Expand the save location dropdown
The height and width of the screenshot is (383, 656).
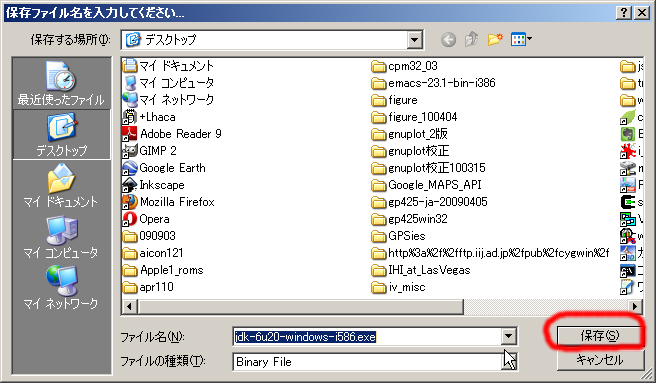(414, 40)
